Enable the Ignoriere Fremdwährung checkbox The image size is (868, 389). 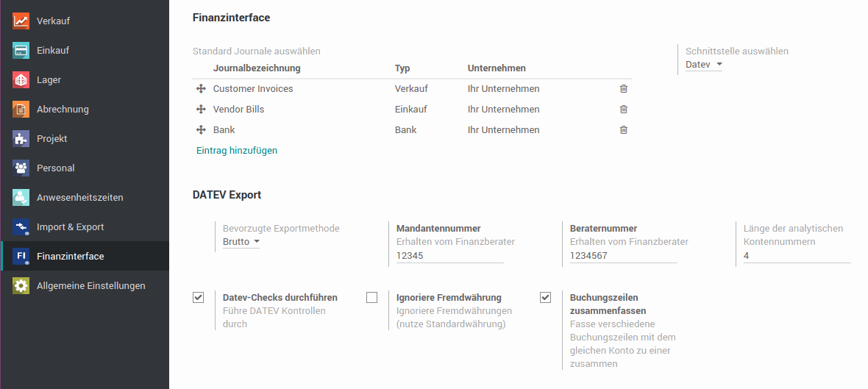coord(372,298)
